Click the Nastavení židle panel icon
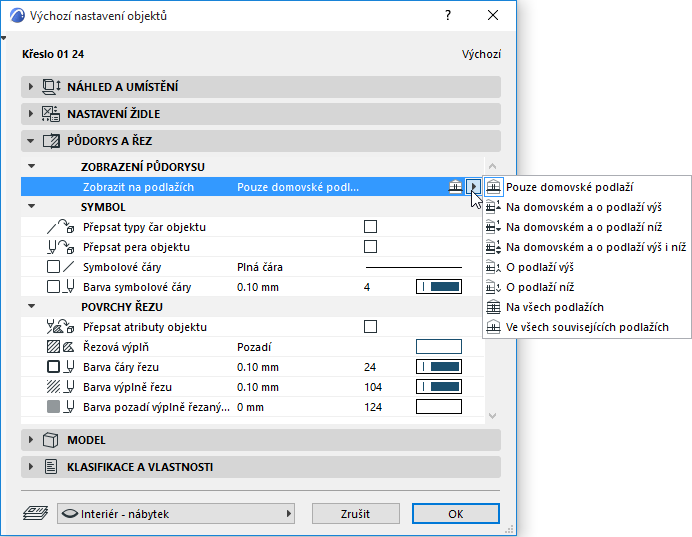The width and height of the screenshot is (692, 537). [51, 114]
